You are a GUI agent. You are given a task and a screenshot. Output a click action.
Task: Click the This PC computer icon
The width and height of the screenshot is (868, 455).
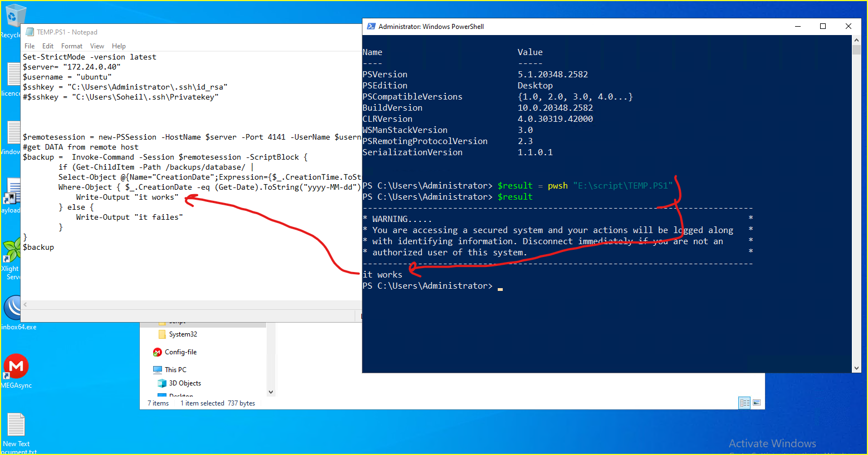(157, 370)
